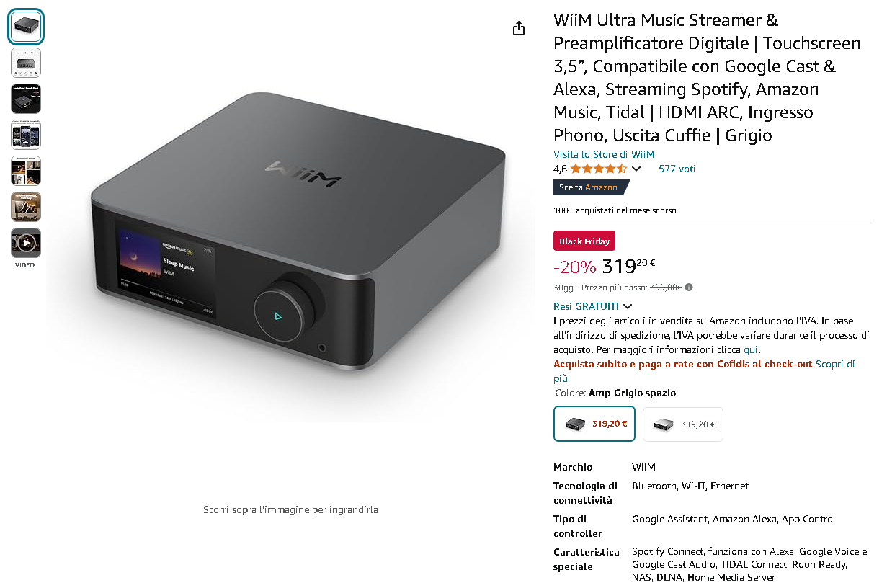Open the product VIDEO thumbnail
Image resolution: width=887 pixels, height=588 pixels.
click(x=26, y=243)
